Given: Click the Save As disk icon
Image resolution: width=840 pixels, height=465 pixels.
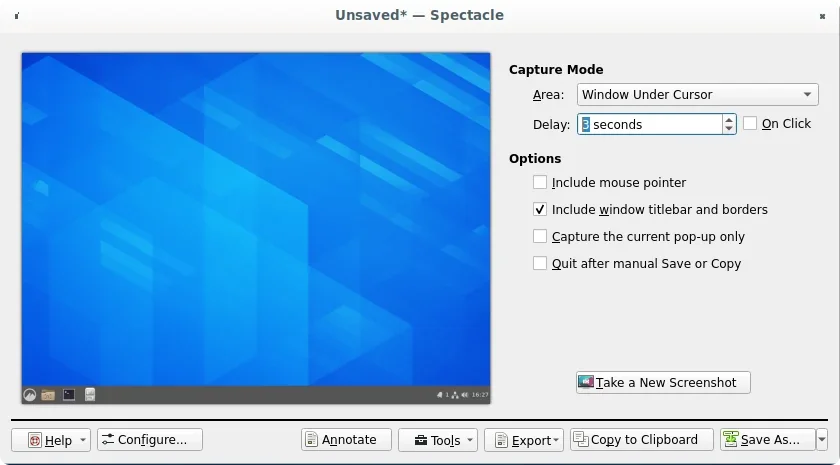Looking at the screenshot, I should [x=731, y=440].
